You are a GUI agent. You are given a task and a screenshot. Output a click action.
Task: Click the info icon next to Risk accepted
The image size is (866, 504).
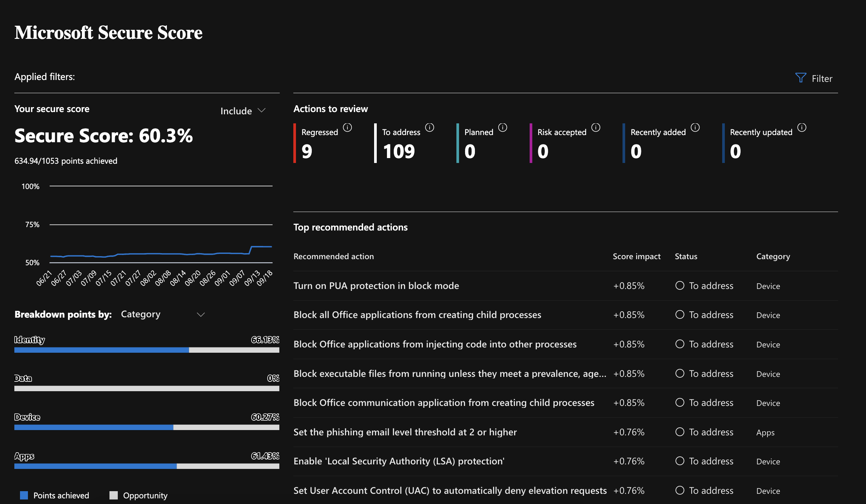point(596,128)
